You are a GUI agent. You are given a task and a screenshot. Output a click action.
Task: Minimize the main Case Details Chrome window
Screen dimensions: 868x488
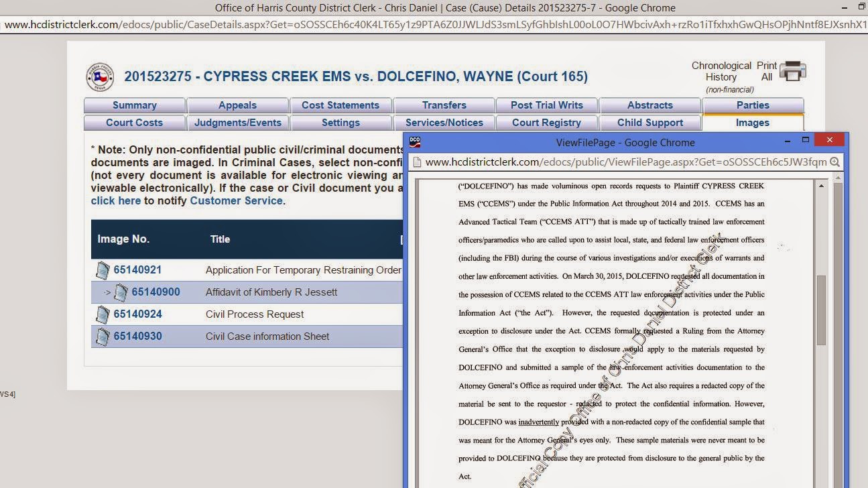click(843, 8)
